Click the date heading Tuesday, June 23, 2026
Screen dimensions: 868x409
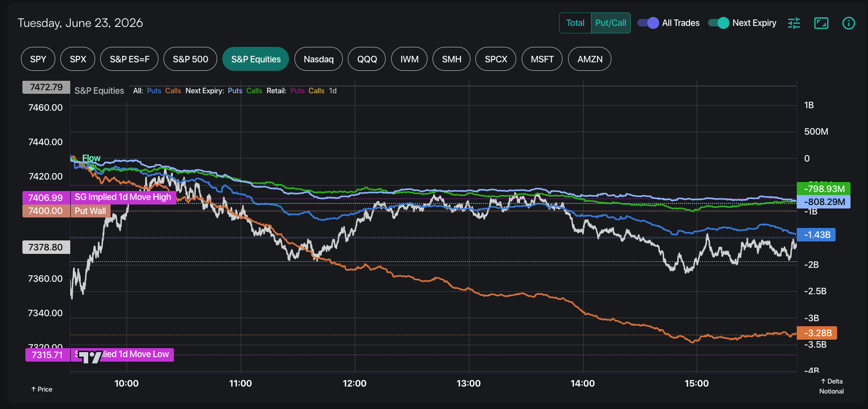[80, 23]
